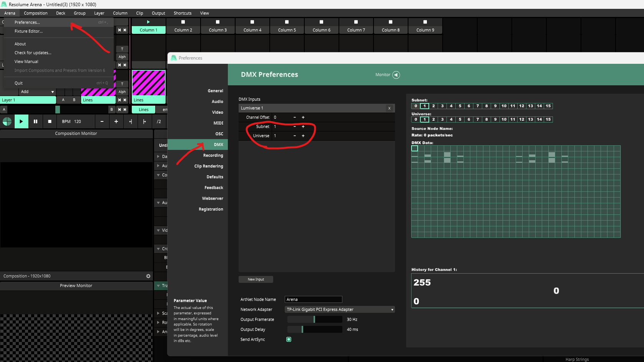The image size is (644, 362).
Task: Halve the BPM with /2 button
Action: (x=159, y=121)
